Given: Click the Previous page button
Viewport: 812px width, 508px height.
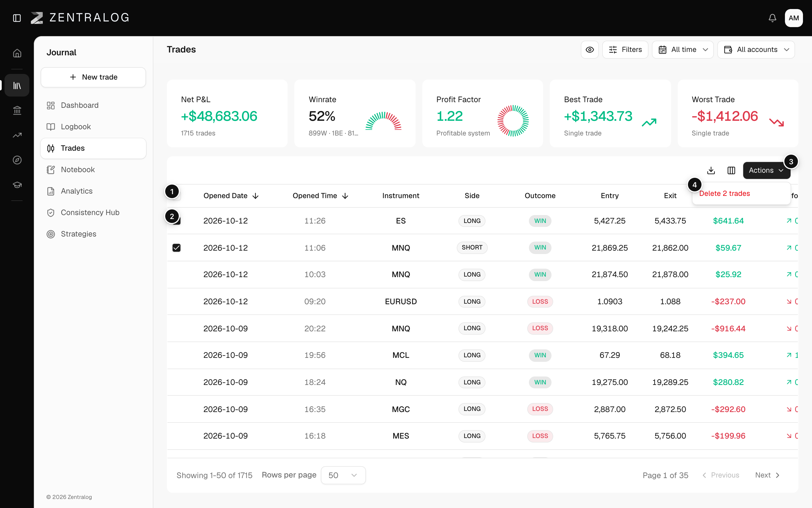Looking at the screenshot, I should 721,475.
